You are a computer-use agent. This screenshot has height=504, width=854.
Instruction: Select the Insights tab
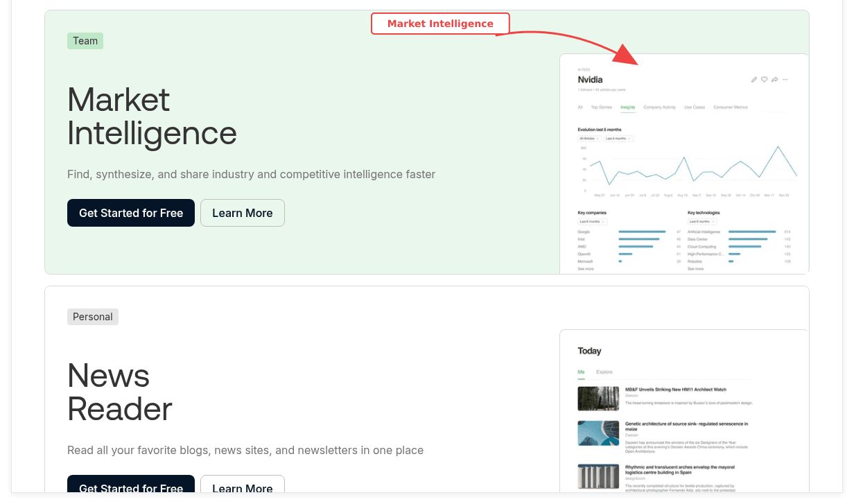627,107
